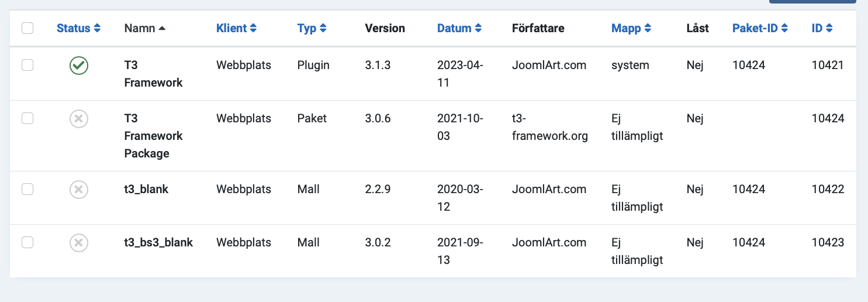Screen dimensions: 868x302
Task: Click the sort arrows beside Status header
Action: (x=97, y=28)
